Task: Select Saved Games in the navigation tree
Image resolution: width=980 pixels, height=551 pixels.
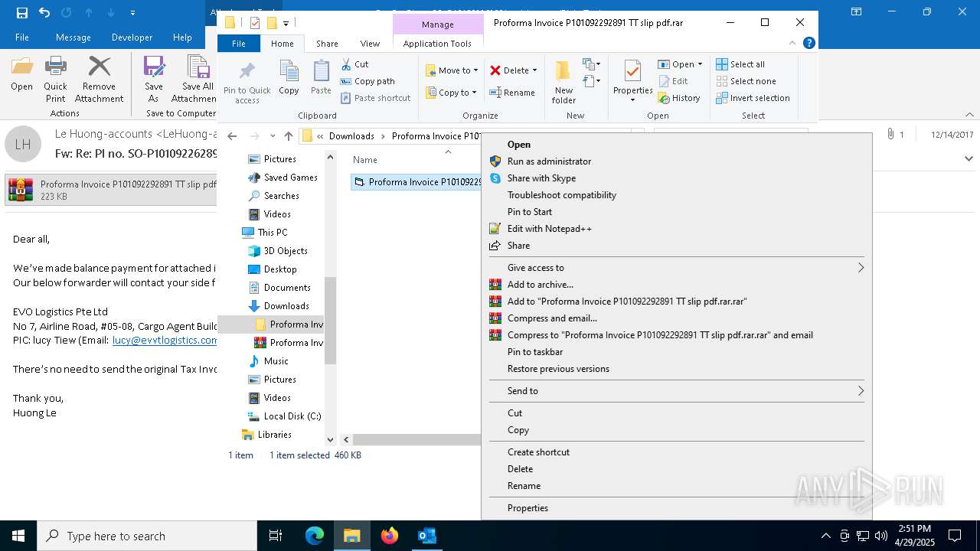Action: coord(283,178)
